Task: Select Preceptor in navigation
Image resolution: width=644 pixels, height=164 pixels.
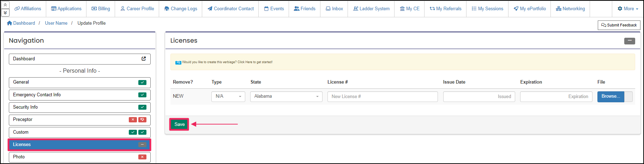Action: tap(80, 120)
